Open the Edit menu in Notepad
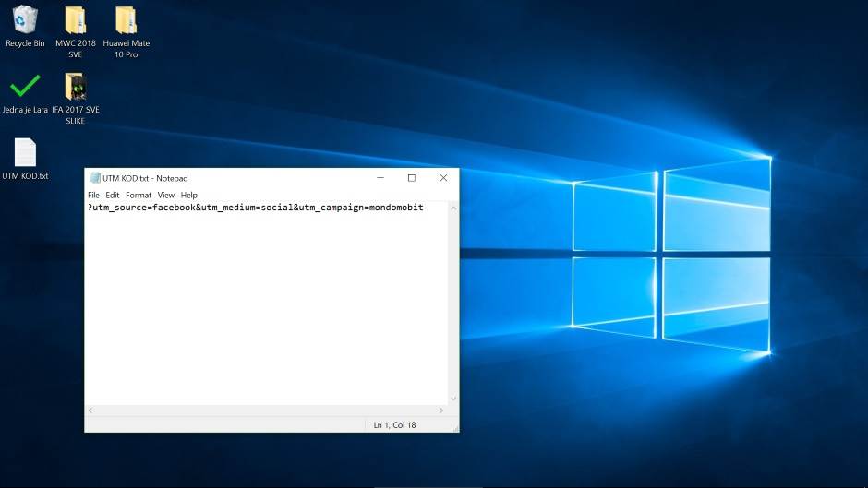Viewport: 868px width, 488px height. pos(113,196)
